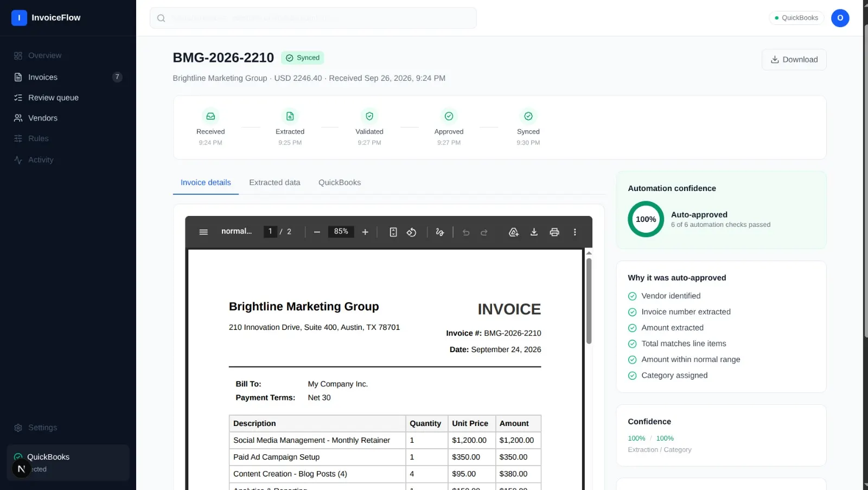868x490 pixels.
Task: Click the Download invoice button
Action: [794, 60]
